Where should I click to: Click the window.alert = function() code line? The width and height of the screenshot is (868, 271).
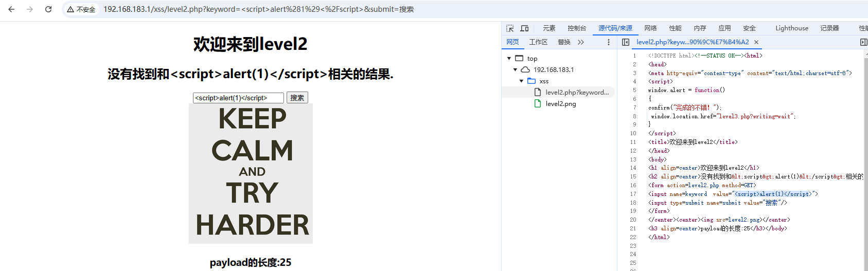click(686, 90)
